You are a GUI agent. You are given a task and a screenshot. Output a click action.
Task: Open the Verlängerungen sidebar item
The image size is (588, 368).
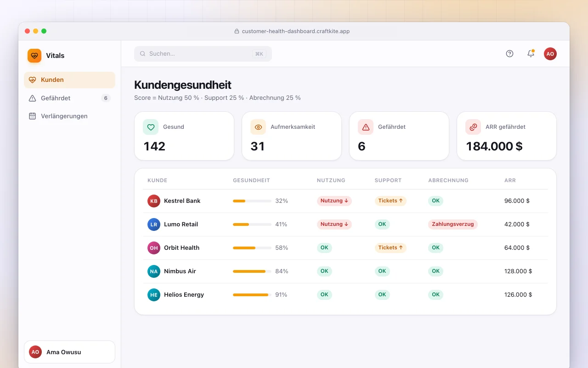click(69, 116)
